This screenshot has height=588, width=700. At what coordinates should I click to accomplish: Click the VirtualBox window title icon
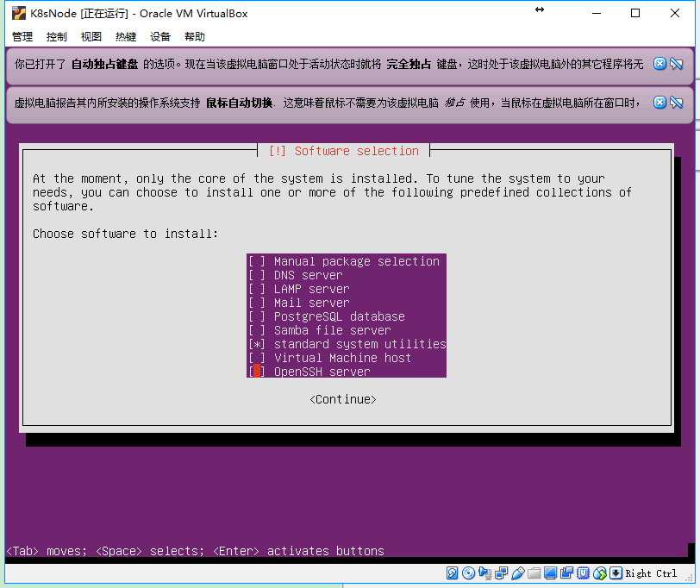[x=19, y=14]
